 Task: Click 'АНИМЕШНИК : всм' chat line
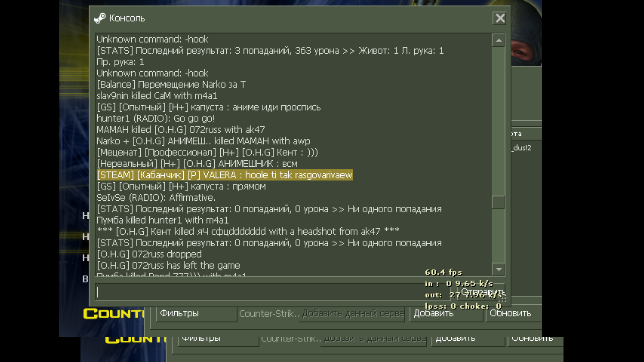coord(197,164)
